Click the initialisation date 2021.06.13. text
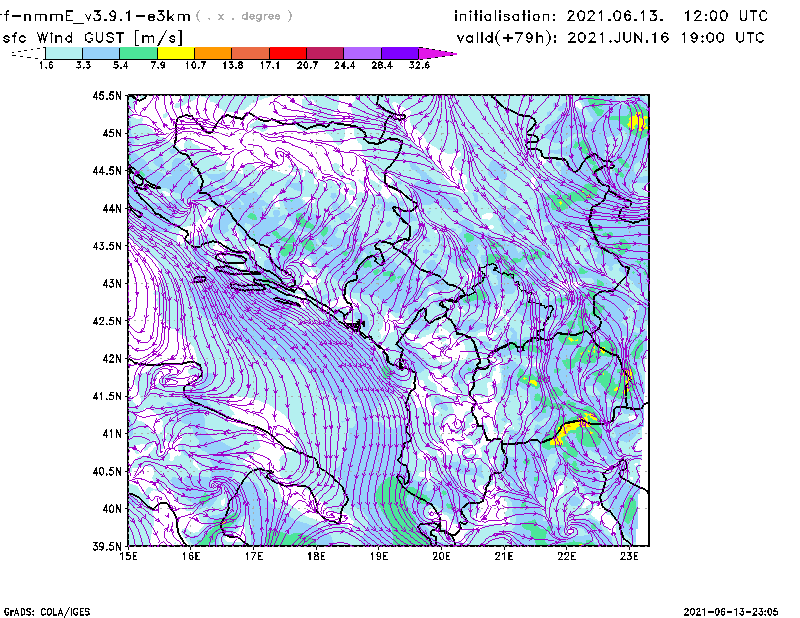The height and width of the screenshot is (618, 800). point(615,16)
